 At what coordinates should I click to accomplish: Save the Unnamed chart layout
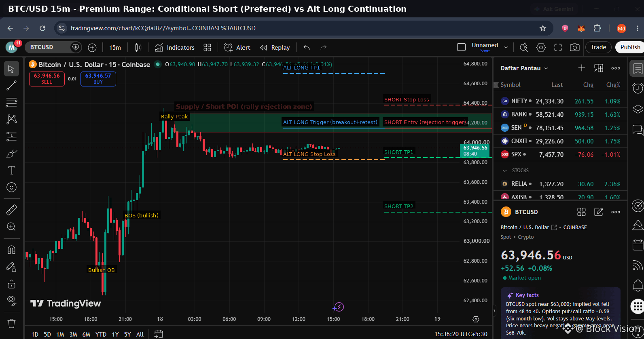coord(485,51)
